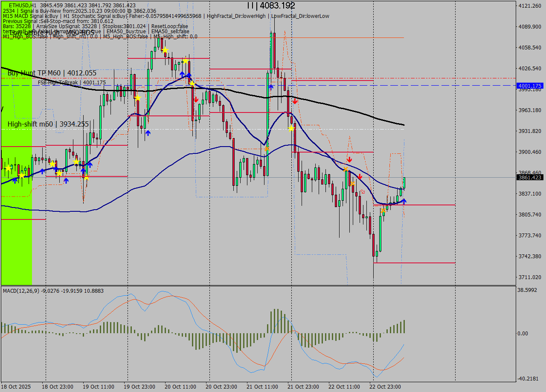Select the small red sell marker near 3837
Screen dimensions: 546x392
pyautogui.click(x=363, y=192)
